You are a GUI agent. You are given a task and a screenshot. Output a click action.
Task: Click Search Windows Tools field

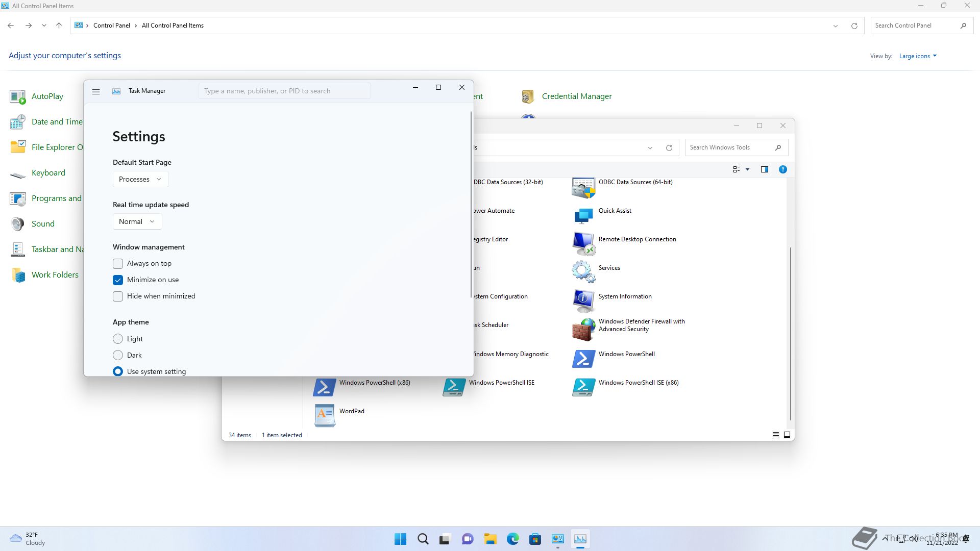click(x=737, y=147)
